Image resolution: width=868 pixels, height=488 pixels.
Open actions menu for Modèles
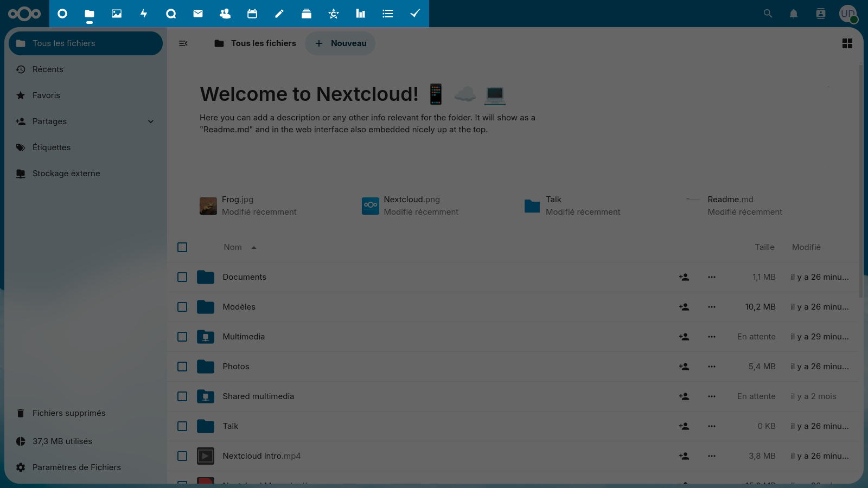pos(712,307)
